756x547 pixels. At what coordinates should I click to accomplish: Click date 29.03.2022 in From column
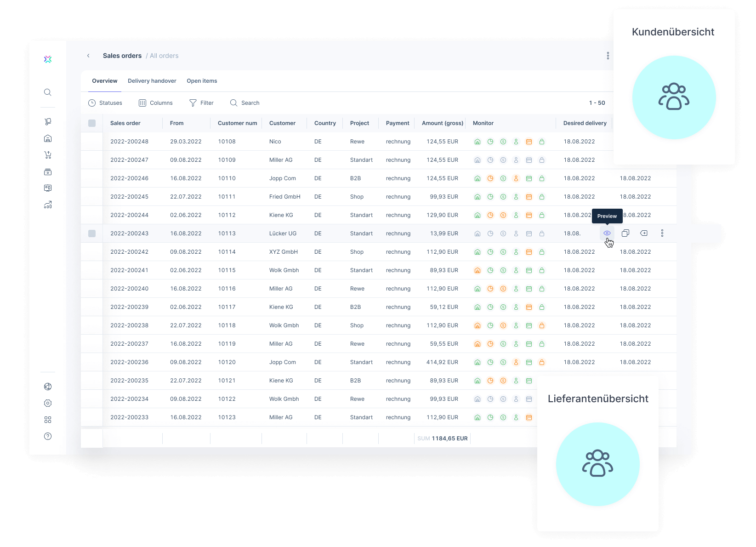186,142
